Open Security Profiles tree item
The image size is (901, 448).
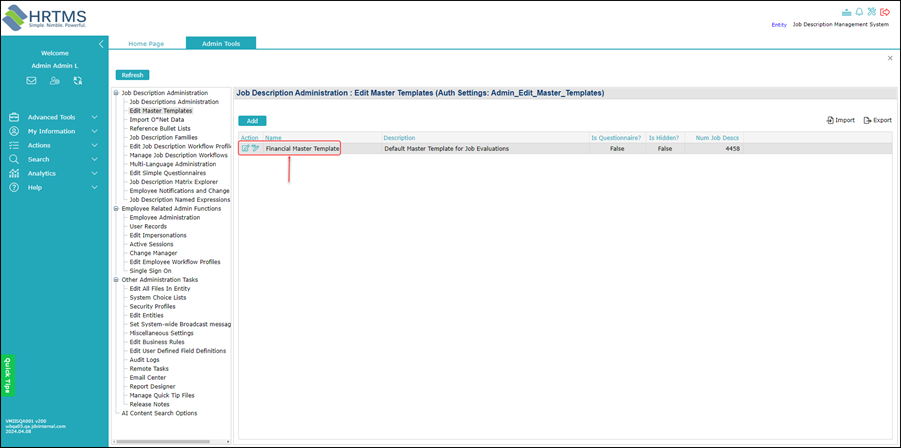154,306
